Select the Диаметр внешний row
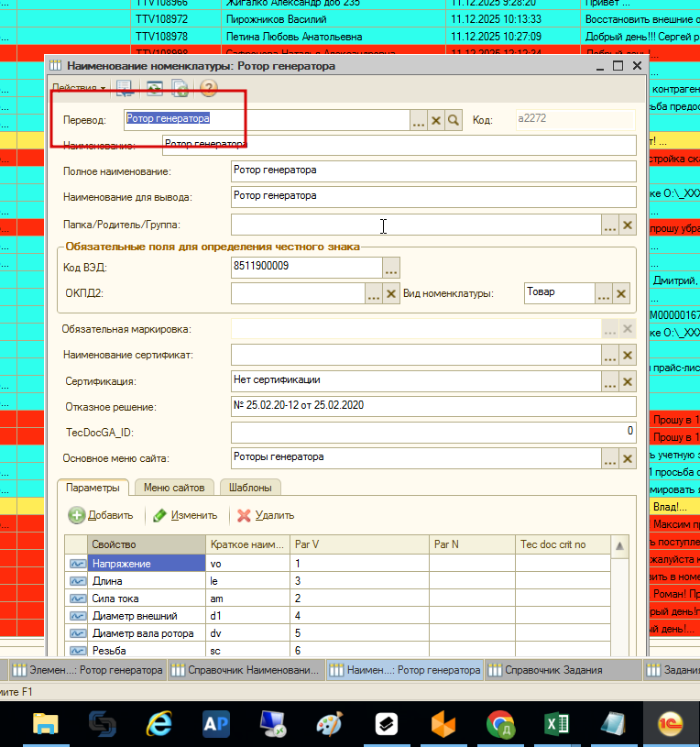The image size is (700, 747). (x=337, y=616)
